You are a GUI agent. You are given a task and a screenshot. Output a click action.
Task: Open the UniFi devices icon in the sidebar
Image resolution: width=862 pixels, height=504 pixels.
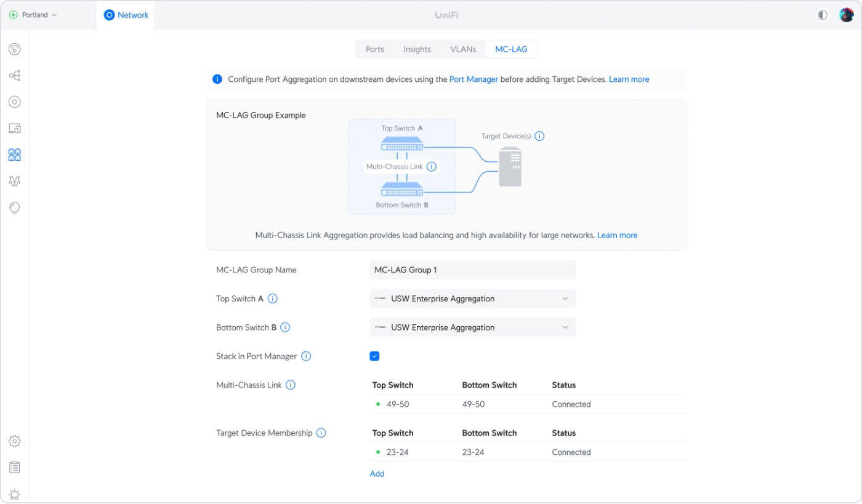(x=15, y=102)
